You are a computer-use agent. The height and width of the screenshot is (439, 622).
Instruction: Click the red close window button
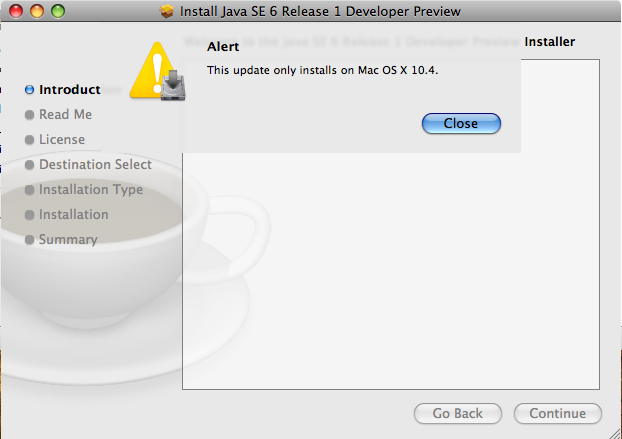click(x=16, y=11)
